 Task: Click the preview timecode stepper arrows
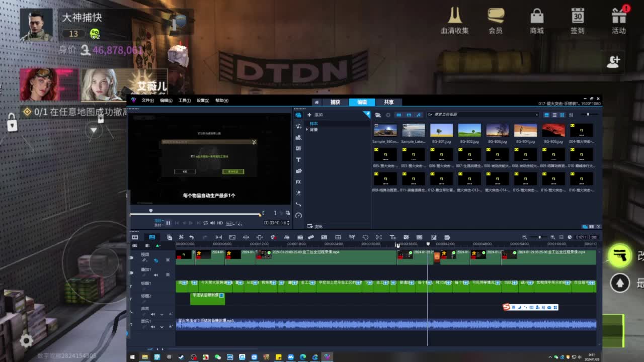[288, 223]
